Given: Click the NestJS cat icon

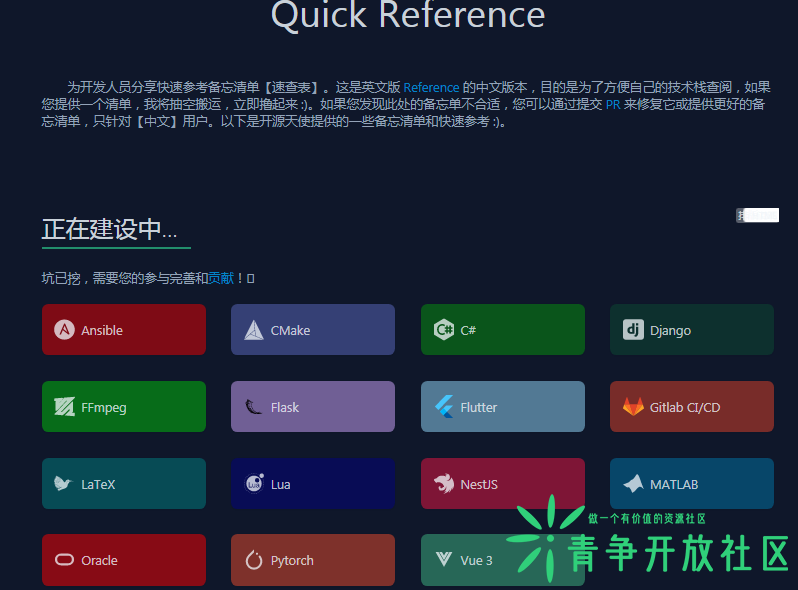Looking at the screenshot, I should (444, 484).
